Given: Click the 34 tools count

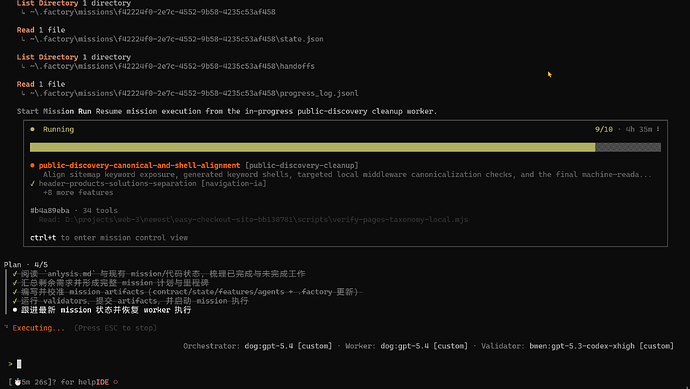Looking at the screenshot, I should [x=100, y=211].
